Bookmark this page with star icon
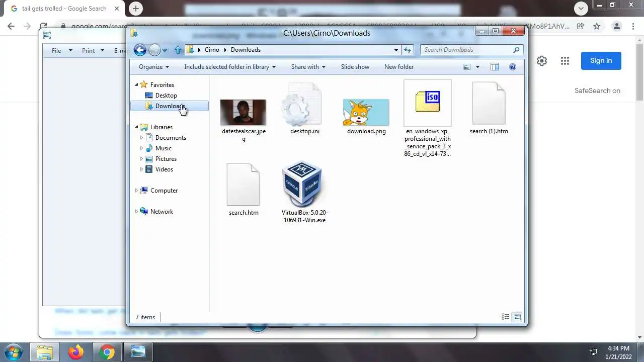 pos(597,26)
